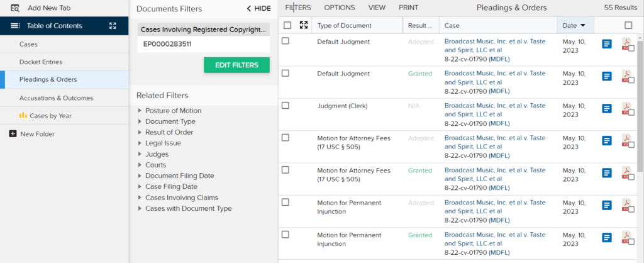Open PDF icon for first Default Judgment row
This screenshot has width=644, height=263.
click(626, 43)
